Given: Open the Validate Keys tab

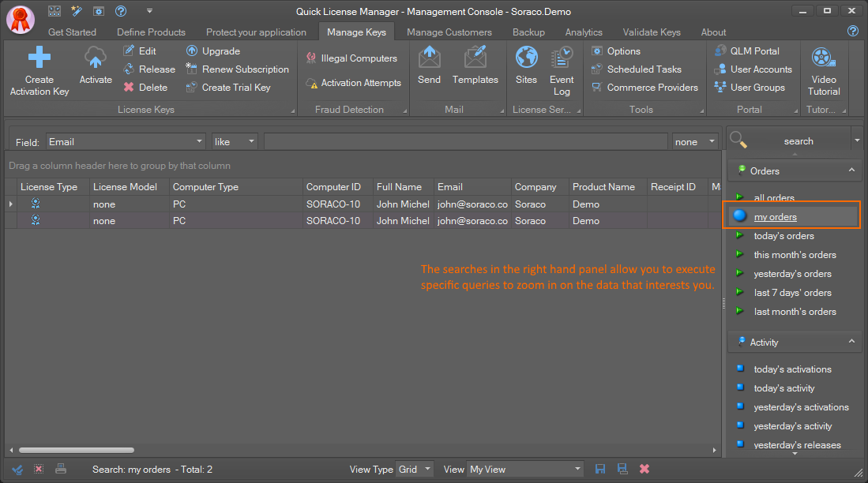Looking at the screenshot, I should click(652, 32).
